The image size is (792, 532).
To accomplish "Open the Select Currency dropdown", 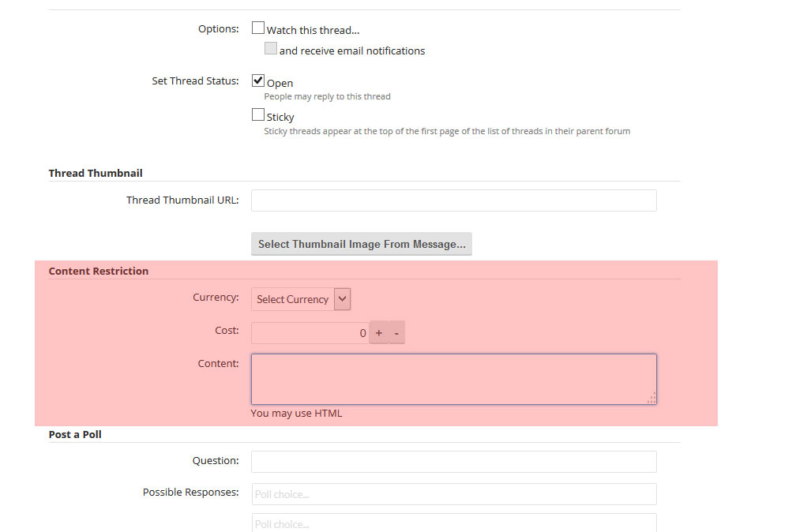I will click(x=300, y=299).
